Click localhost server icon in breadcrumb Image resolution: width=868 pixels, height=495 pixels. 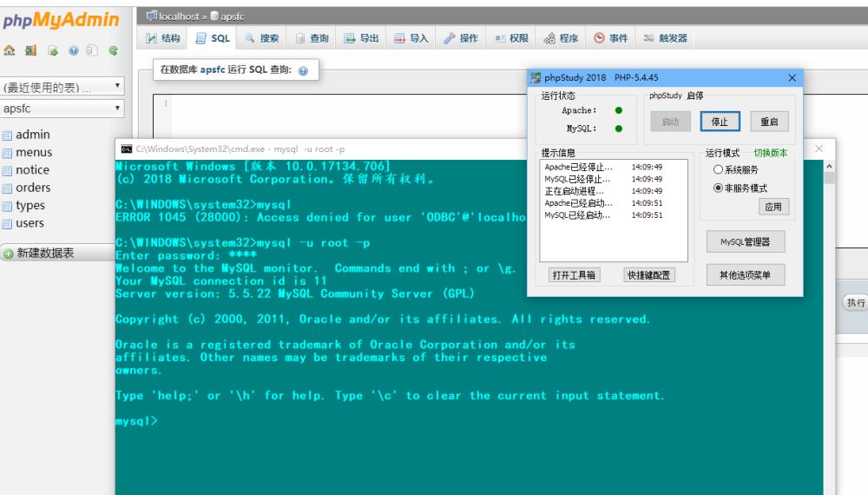pos(151,16)
